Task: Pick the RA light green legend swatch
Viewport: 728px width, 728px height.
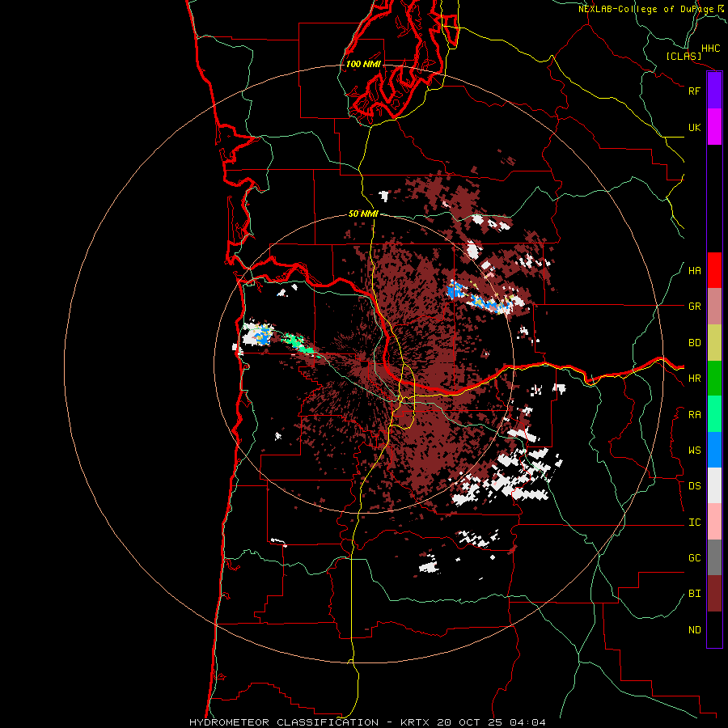Action: [x=714, y=414]
